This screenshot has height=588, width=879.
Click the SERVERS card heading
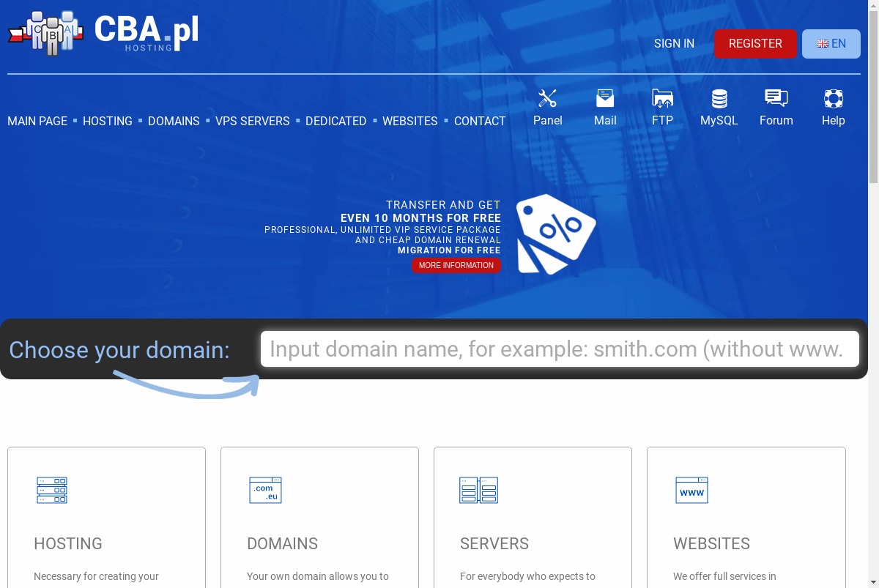[494, 543]
